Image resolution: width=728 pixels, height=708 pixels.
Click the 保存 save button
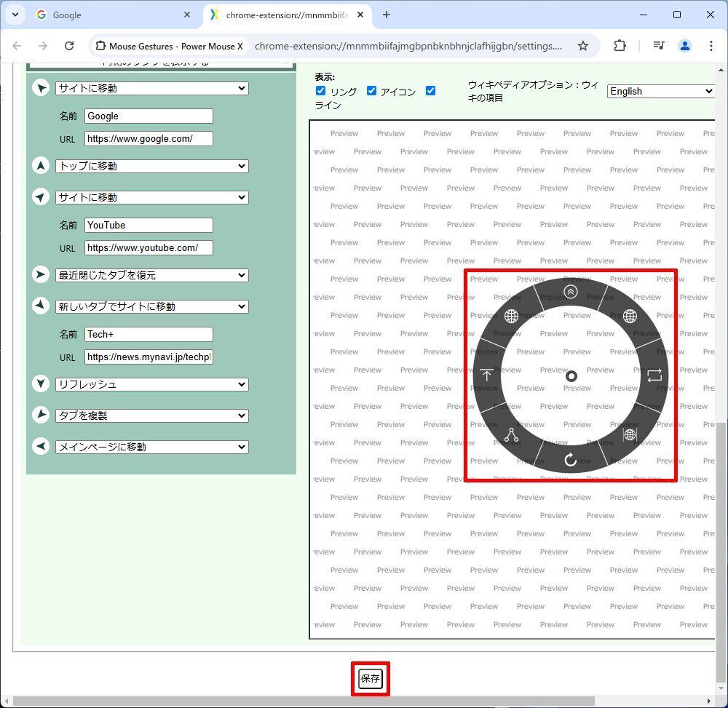pos(370,678)
